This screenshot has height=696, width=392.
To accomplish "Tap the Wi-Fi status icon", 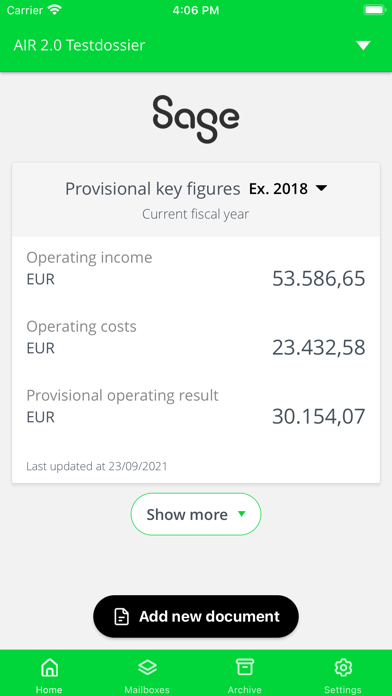I will click(55, 10).
